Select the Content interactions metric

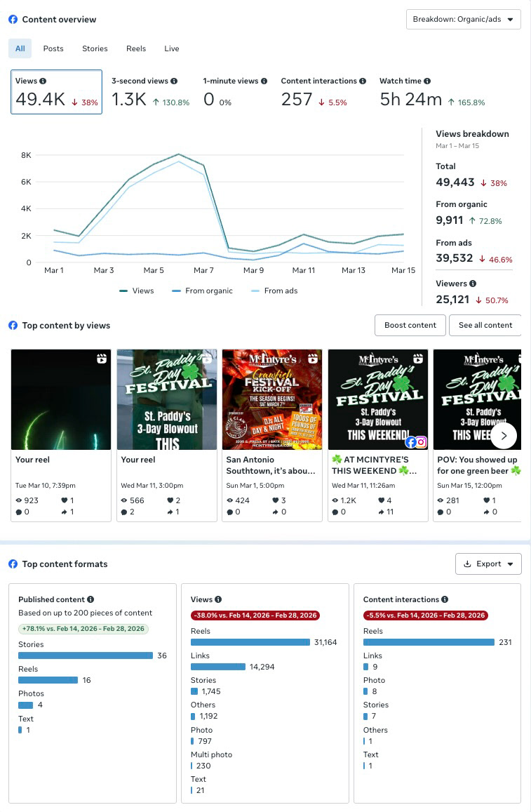(x=323, y=92)
